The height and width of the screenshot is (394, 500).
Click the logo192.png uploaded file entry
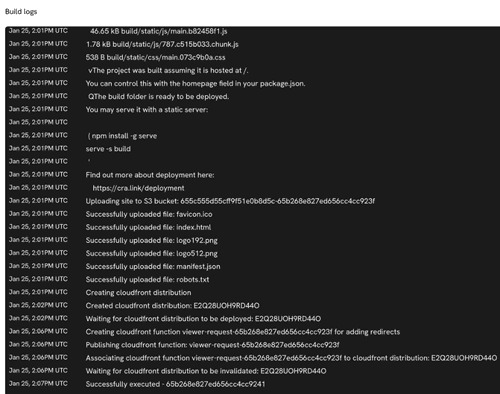click(x=152, y=240)
